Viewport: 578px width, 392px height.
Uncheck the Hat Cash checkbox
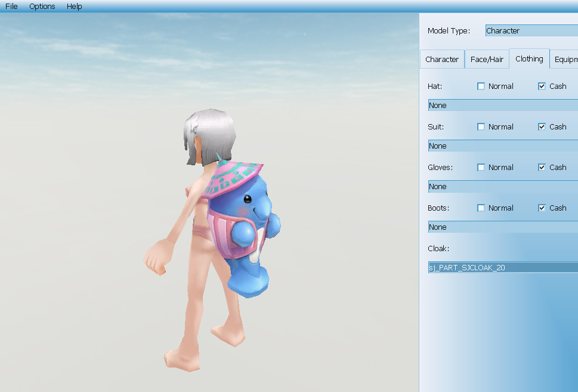(542, 87)
